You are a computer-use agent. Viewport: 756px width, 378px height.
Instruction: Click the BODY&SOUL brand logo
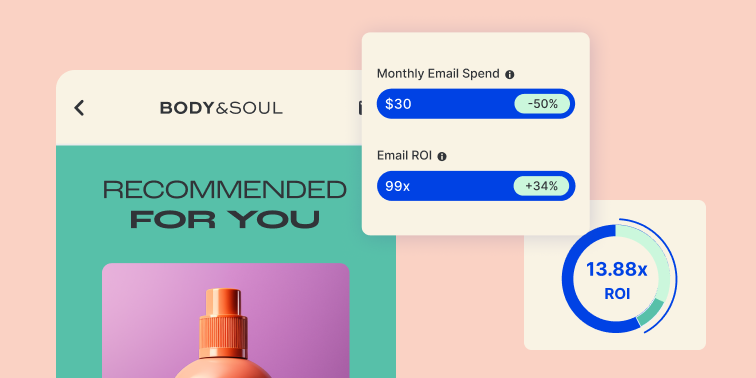(221, 108)
